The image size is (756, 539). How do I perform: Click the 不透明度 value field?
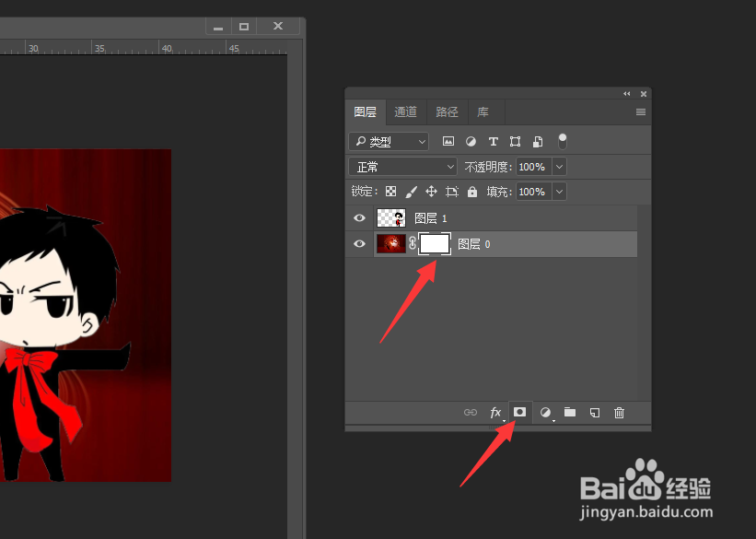(534, 167)
